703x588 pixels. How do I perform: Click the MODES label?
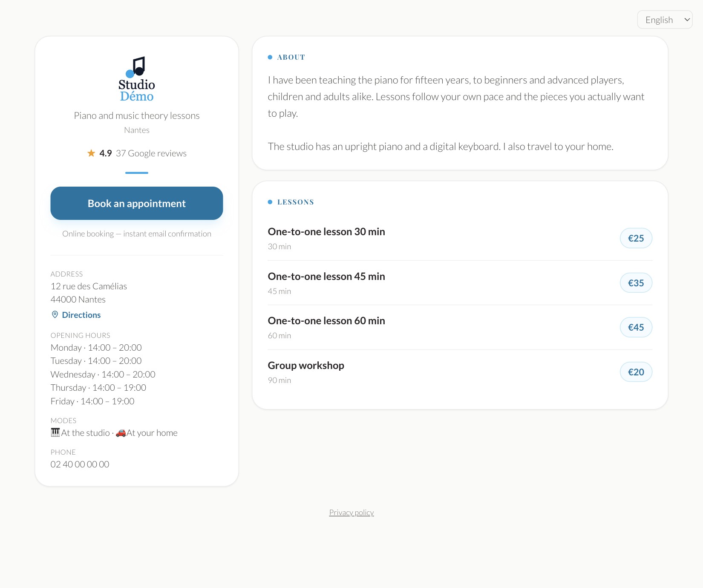63,421
